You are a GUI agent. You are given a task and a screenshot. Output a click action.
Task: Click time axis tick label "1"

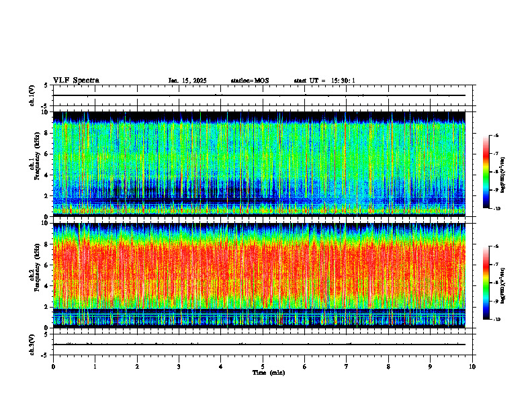(x=95, y=367)
